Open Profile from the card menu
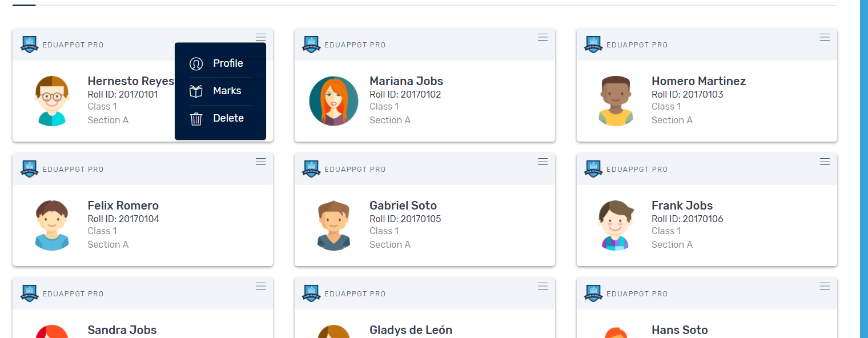Viewport: 868px width, 338px height. click(x=227, y=63)
